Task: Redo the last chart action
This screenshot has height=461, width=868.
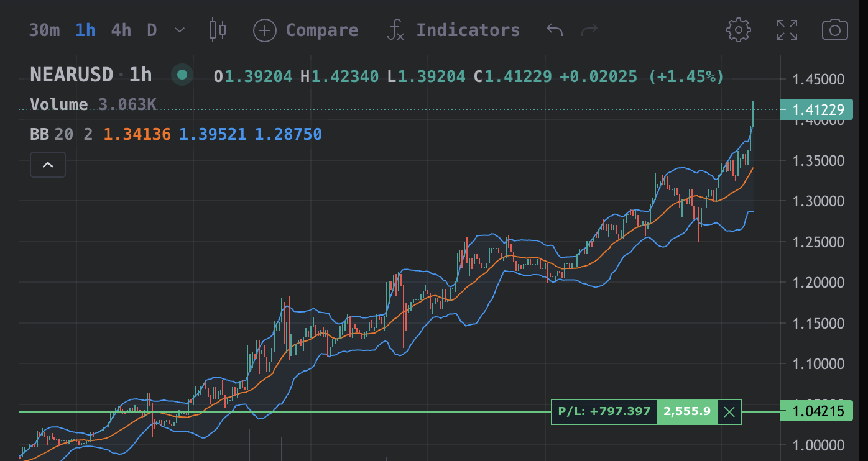Action: pyautogui.click(x=589, y=30)
